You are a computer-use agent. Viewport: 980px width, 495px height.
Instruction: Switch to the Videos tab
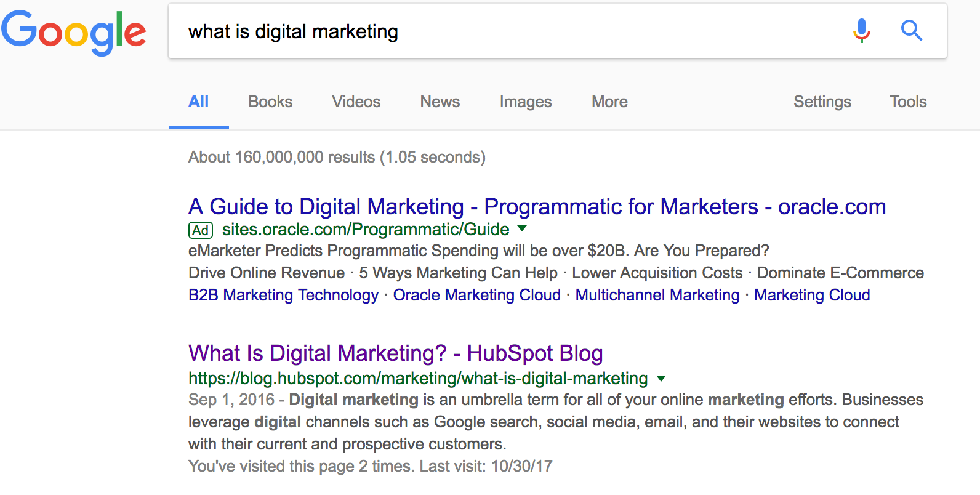356,102
